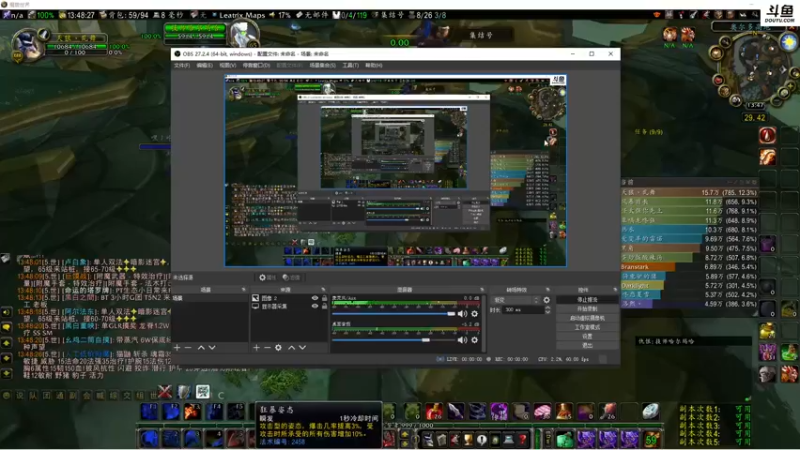Open the 编辑(E) menu in OBS
Screen dimensions: 800x450
point(204,65)
